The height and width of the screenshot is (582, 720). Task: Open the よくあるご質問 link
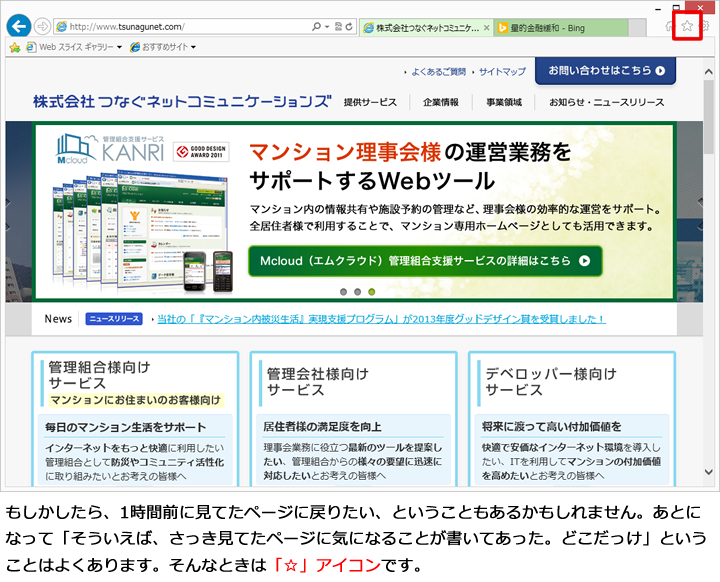pos(438,72)
